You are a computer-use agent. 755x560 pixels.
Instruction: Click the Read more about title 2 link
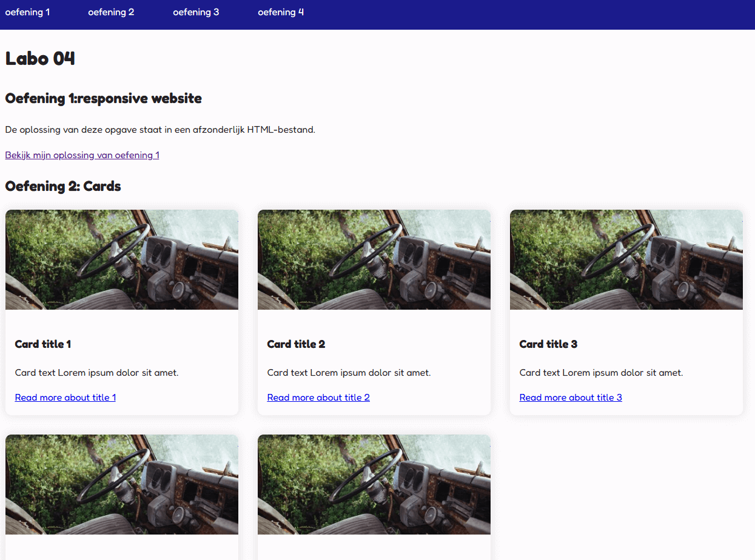(x=318, y=398)
